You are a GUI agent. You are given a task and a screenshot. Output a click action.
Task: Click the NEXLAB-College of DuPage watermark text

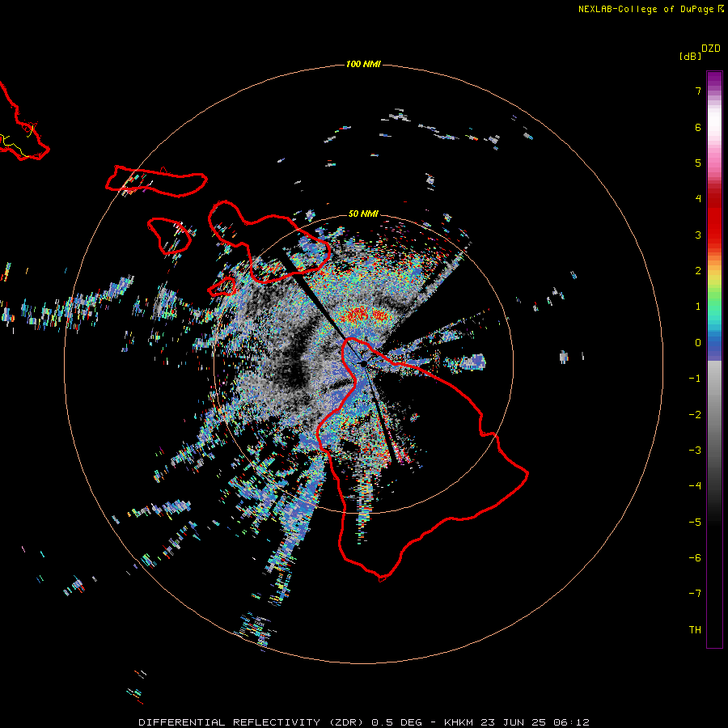pyautogui.click(x=645, y=9)
